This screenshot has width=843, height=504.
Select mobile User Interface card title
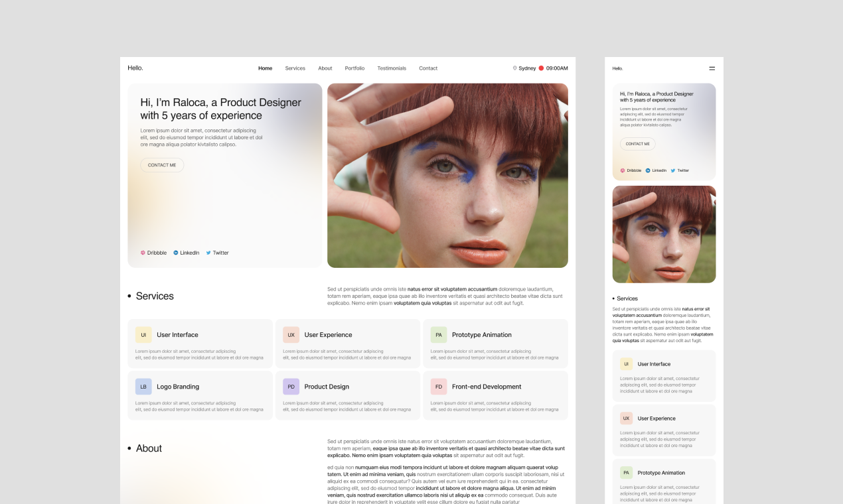coord(654,364)
